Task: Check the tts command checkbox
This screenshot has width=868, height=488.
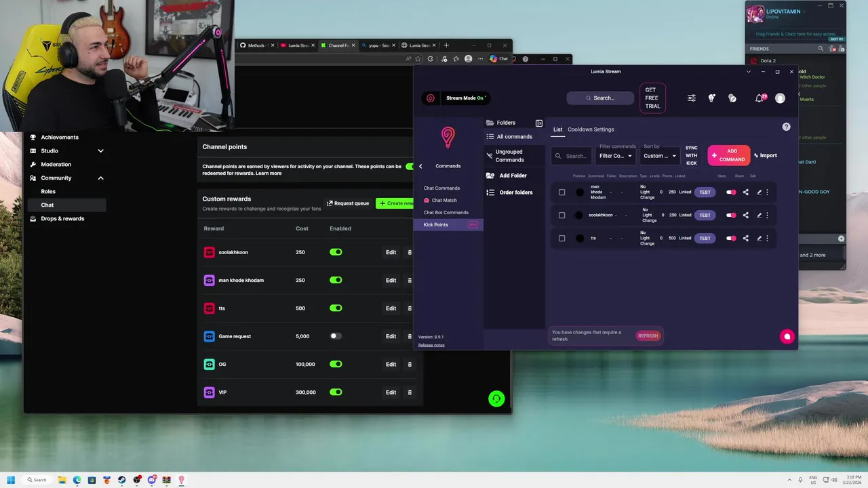Action: (561, 239)
